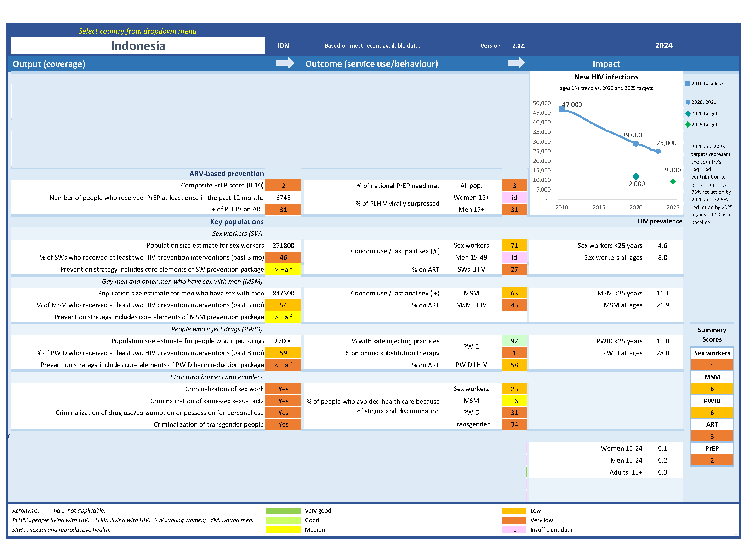Select MSM all ages prevalence 21.9

[x=662, y=305]
